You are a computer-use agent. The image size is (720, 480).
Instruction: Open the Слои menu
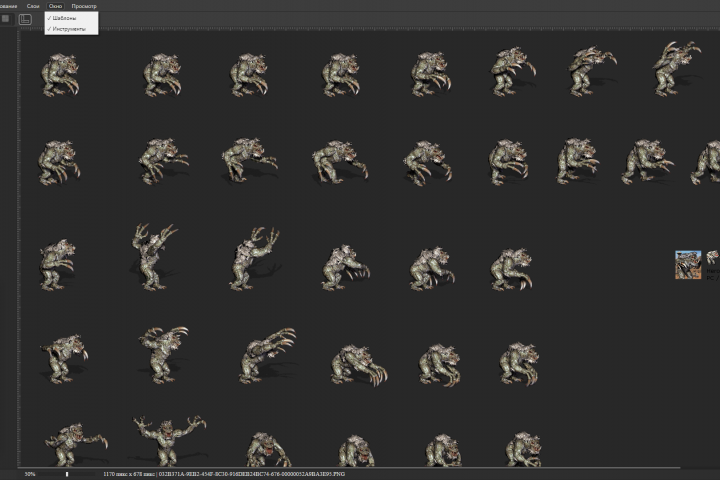coord(33,6)
